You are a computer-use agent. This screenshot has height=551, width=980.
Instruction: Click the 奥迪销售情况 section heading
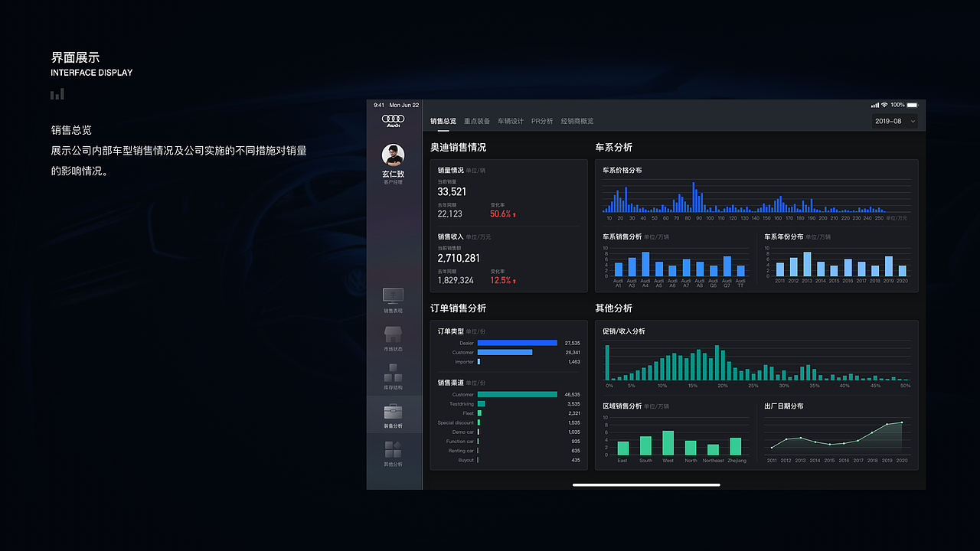pyautogui.click(x=458, y=147)
